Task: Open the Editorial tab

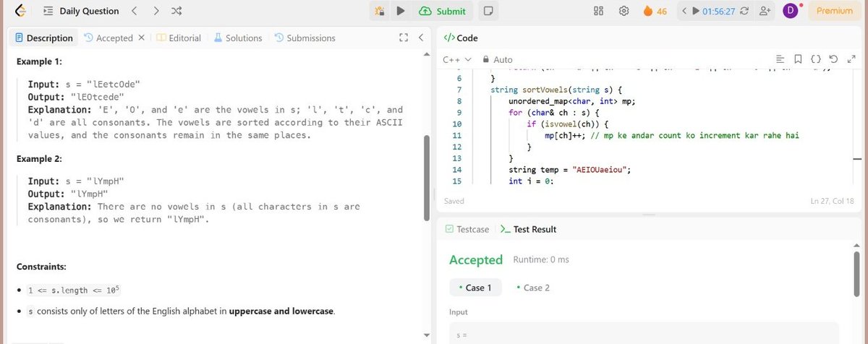Action: pos(179,38)
